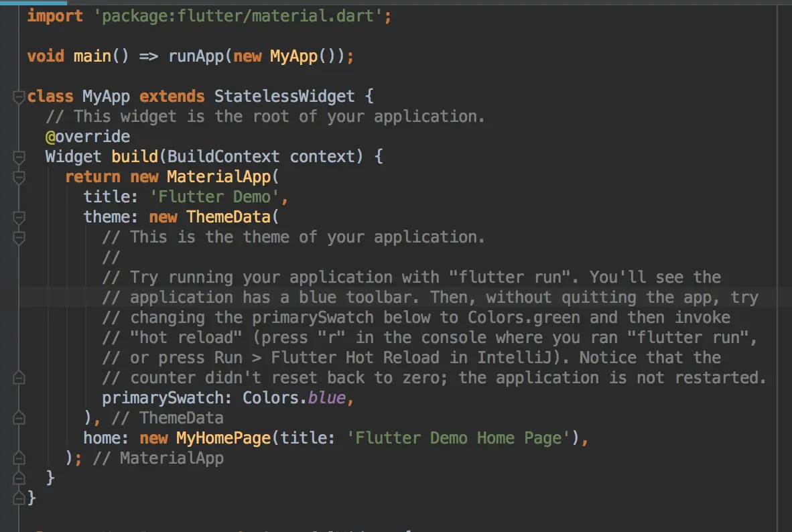Click 'MaterialApp' in the return statement
Screen dimensions: 792x532
coord(219,176)
